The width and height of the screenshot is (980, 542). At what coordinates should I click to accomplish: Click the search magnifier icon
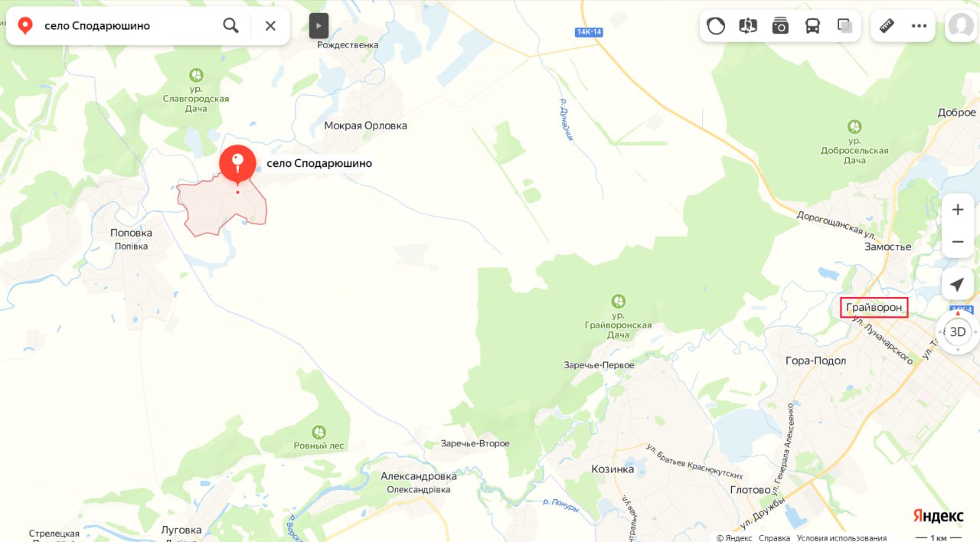[230, 25]
